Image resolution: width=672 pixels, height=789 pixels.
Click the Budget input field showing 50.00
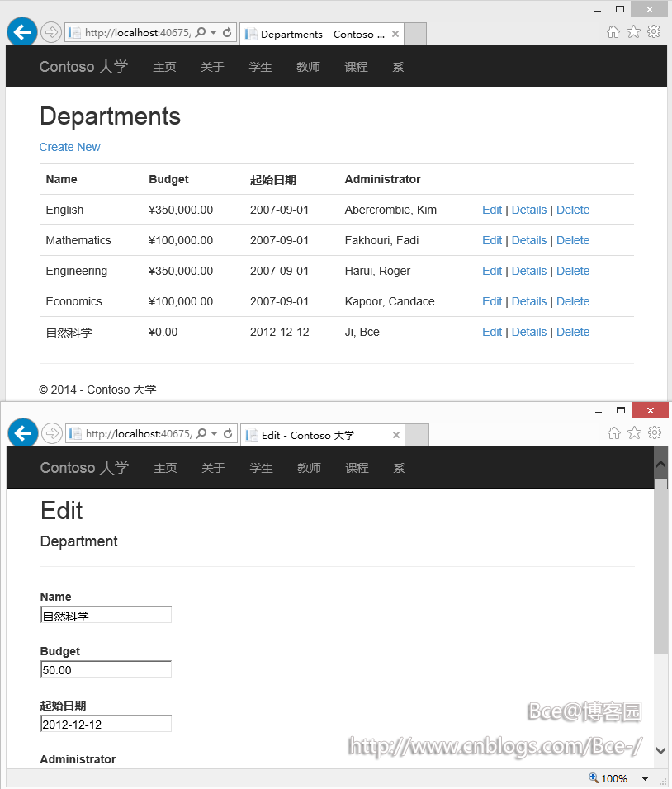coord(106,669)
